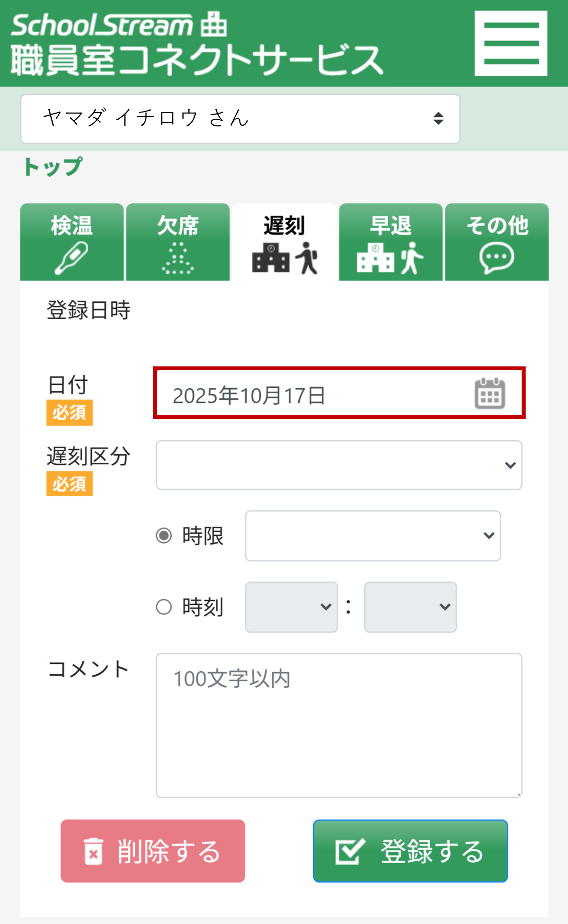Expand the 時限 period dropdown
This screenshot has height=924, width=568.
[x=372, y=537]
